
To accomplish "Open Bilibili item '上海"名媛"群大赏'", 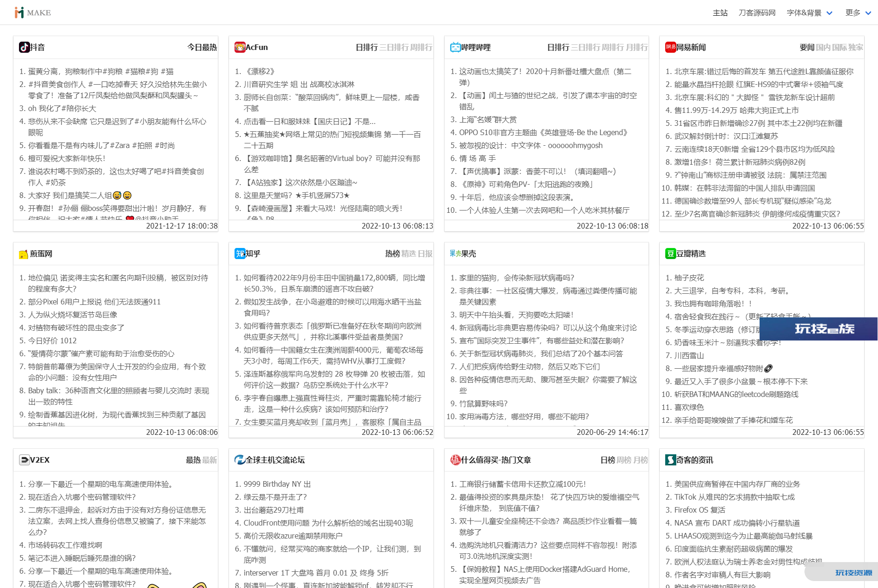I will (488, 119).
